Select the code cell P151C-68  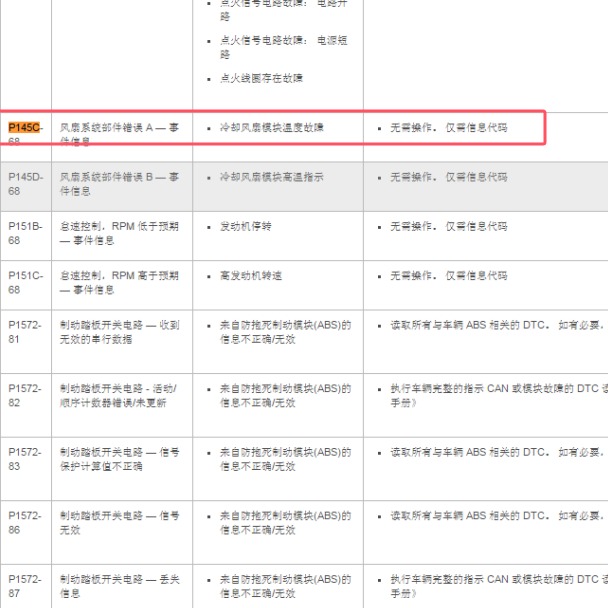pyautogui.click(x=26, y=282)
